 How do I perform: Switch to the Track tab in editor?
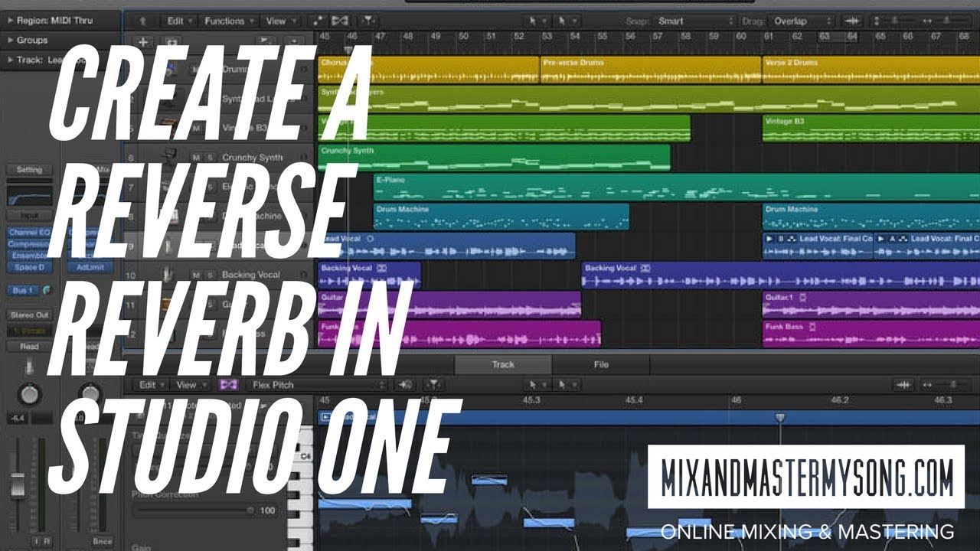503,364
